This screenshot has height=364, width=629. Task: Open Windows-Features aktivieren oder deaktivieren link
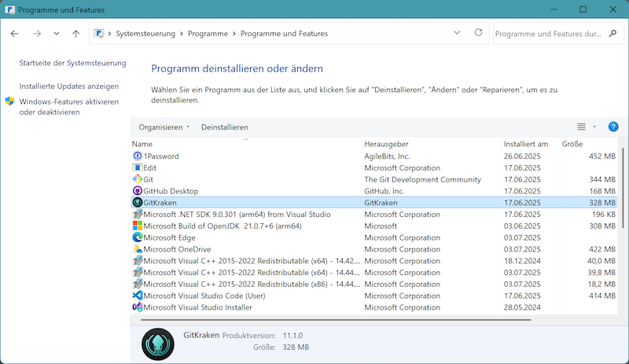69,107
